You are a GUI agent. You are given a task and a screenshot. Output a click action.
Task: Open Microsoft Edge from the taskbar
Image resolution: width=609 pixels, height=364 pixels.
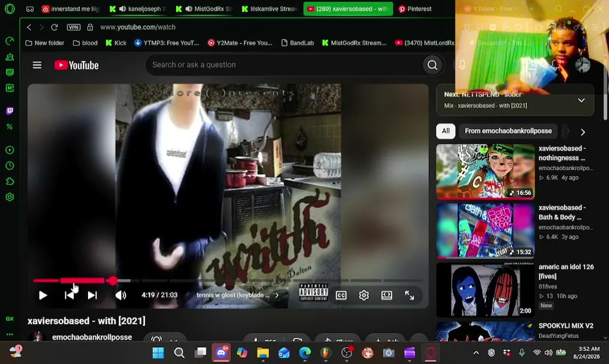[304, 352]
